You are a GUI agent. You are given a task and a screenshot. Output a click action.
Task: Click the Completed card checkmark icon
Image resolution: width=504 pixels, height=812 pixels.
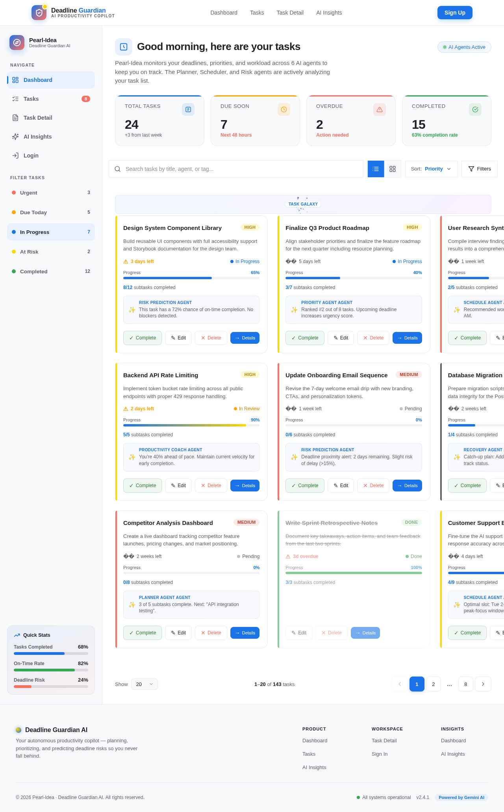click(475, 109)
